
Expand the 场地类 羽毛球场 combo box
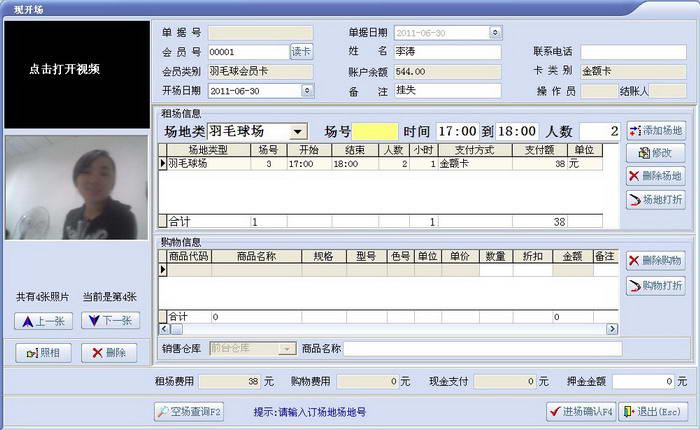point(297,132)
